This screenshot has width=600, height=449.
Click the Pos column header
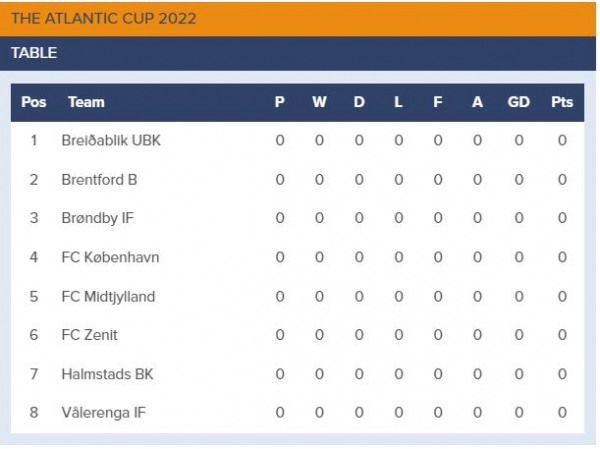[x=34, y=102]
